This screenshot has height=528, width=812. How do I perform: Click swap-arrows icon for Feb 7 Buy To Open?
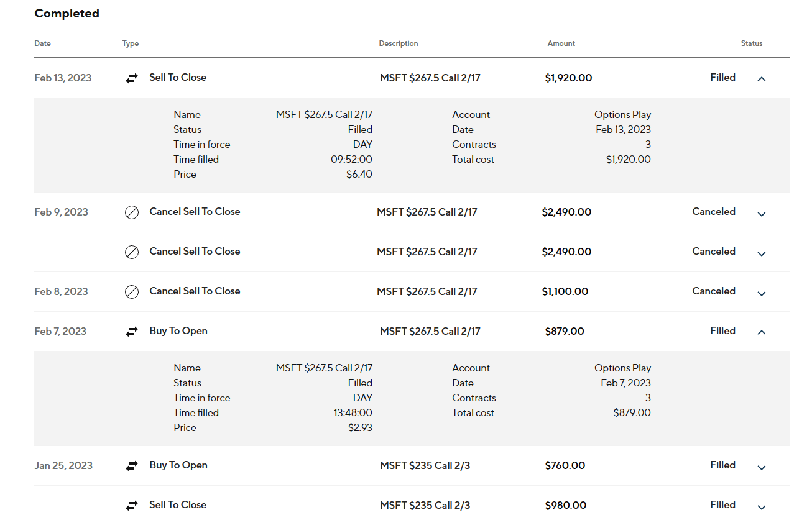[x=132, y=332]
